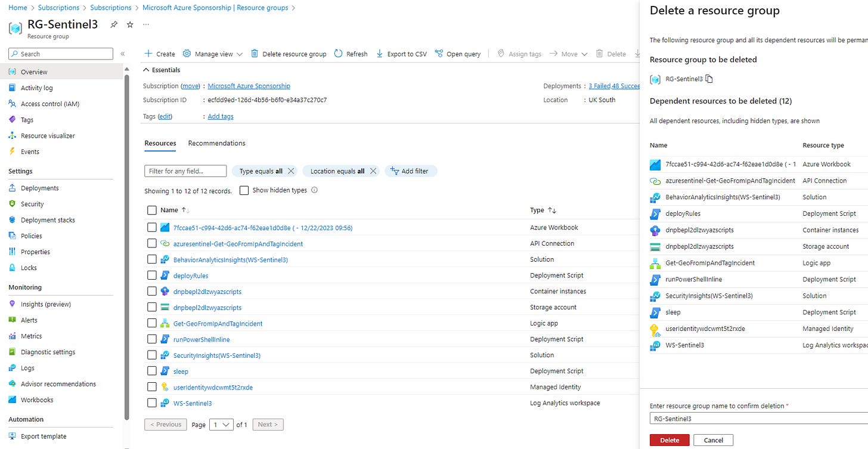This screenshot has width=868, height=449.
Task: Click the Add filter button
Action: (x=411, y=171)
